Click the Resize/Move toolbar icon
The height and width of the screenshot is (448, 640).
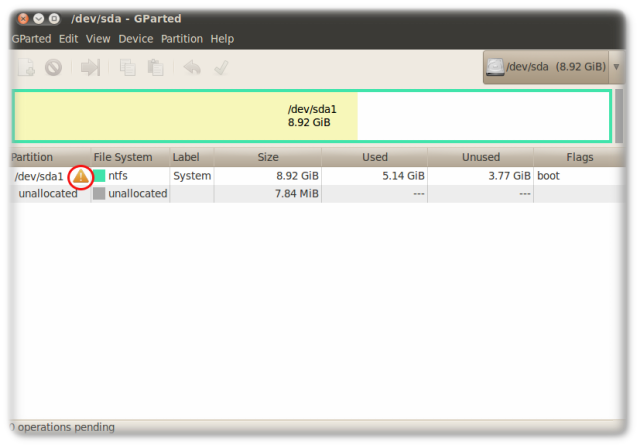coord(91,68)
